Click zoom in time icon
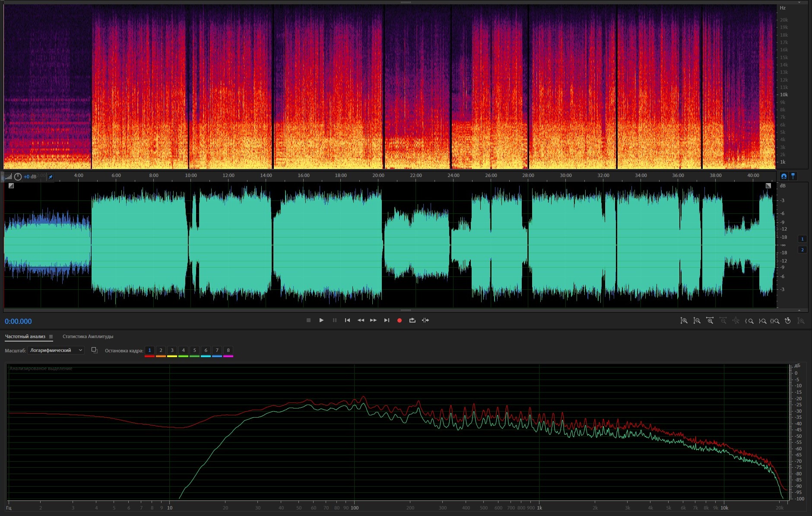 point(710,321)
